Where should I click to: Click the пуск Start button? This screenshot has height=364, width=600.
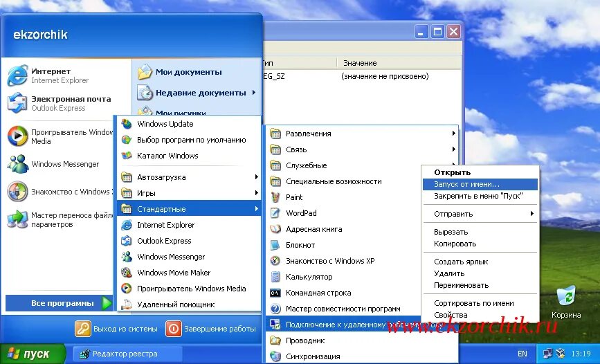(x=32, y=354)
